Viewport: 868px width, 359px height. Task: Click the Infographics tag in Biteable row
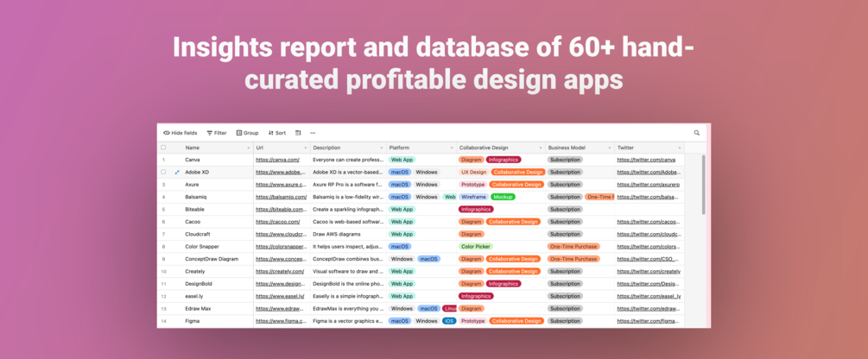tap(476, 210)
